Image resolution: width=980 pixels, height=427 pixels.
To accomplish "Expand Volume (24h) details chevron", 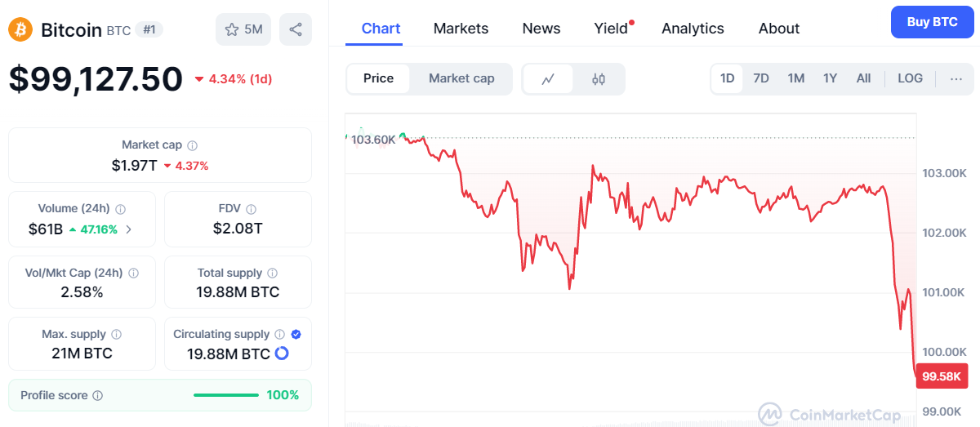I will pos(128,229).
